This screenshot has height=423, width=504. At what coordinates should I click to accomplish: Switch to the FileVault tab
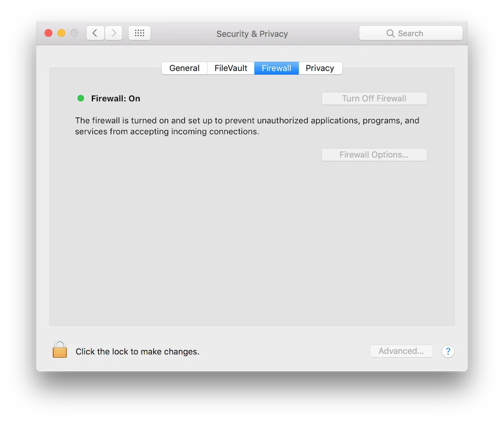(231, 68)
